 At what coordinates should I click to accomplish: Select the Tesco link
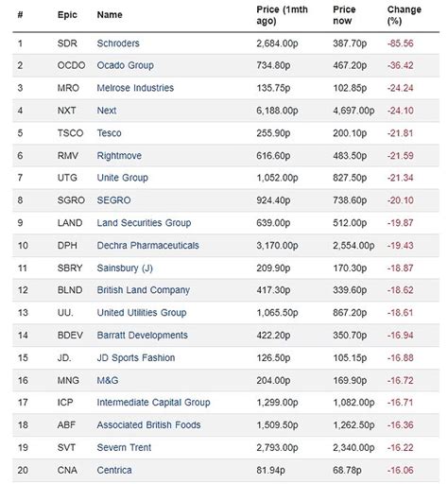[109, 133]
